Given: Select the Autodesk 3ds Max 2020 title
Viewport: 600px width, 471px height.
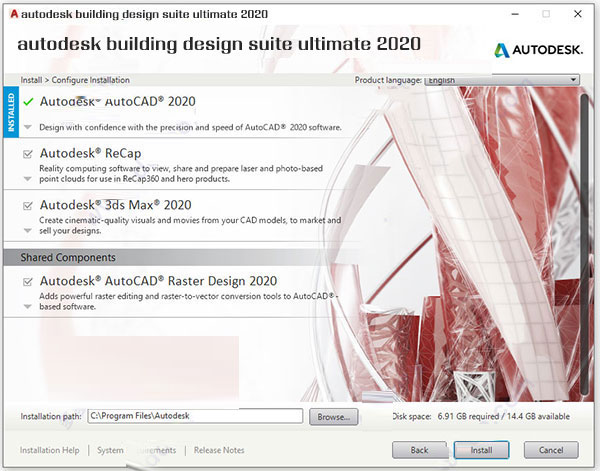Looking at the screenshot, I should coord(116,205).
